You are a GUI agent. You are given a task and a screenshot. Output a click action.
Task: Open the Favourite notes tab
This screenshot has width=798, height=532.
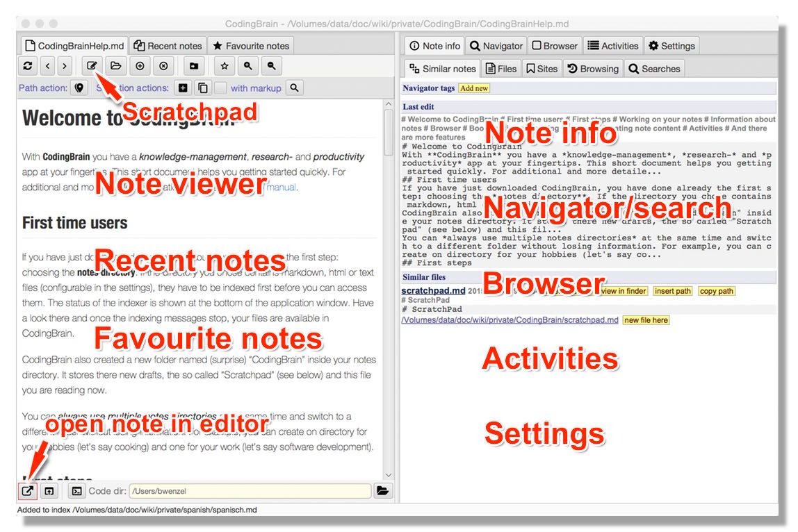pos(251,46)
